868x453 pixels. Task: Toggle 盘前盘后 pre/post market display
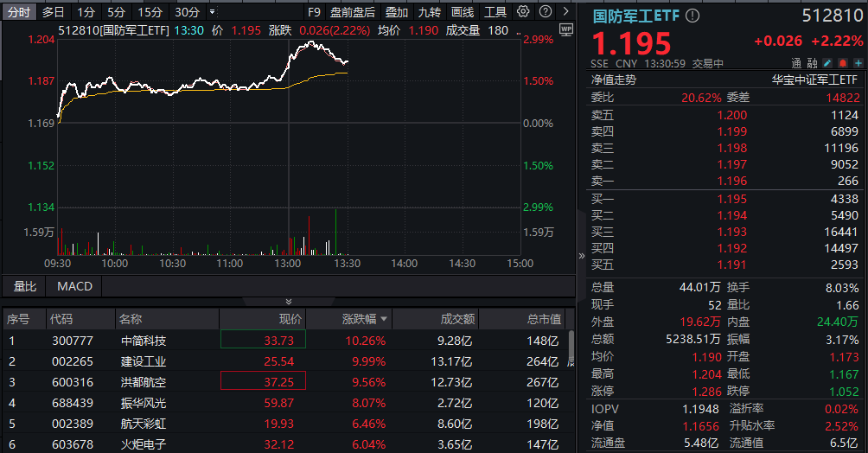[x=352, y=11]
